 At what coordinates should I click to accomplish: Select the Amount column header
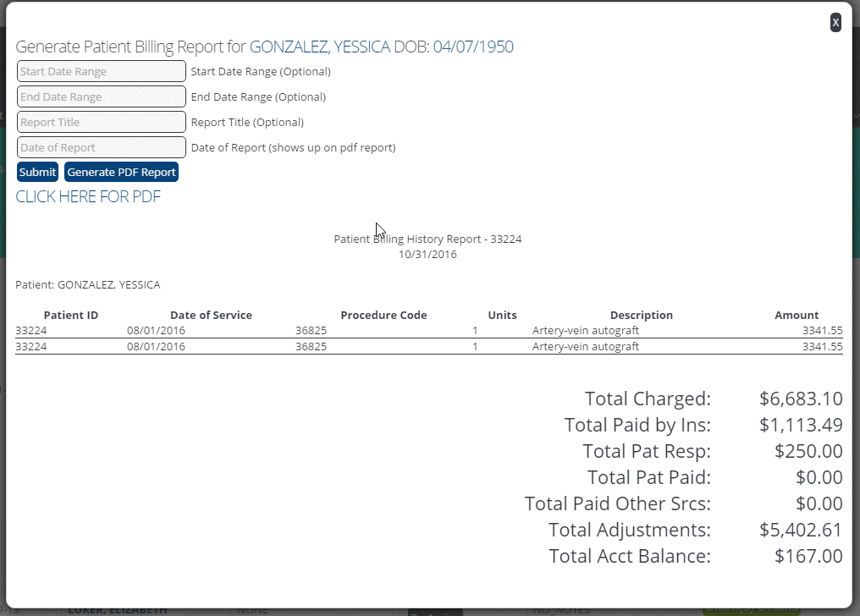point(797,315)
